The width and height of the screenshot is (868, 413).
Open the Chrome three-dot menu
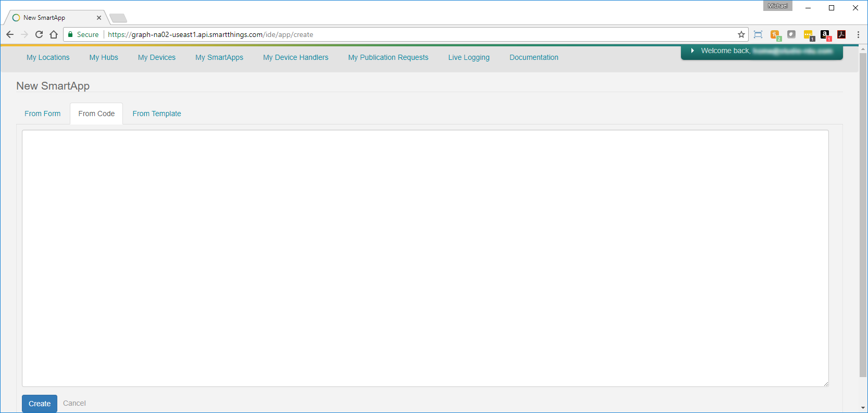(x=858, y=34)
